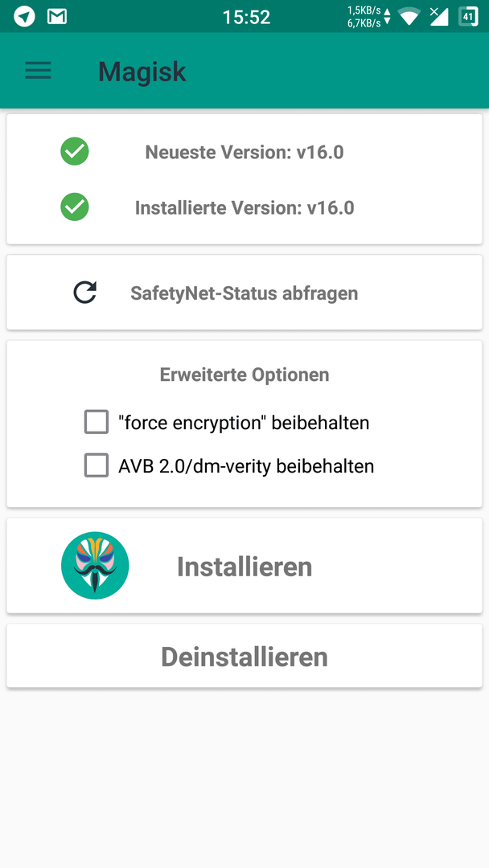Image resolution: width=489 pixels, height=868 pixels.
Task: Tap the Magisk title in toolbar
Action: 142,72
